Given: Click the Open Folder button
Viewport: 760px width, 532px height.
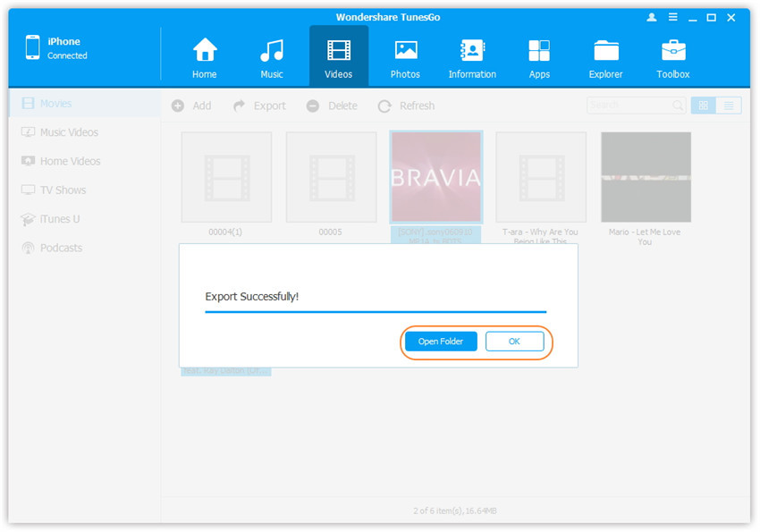Looking at the screenshot, I should pyautogui.click(x=441, y=342).
